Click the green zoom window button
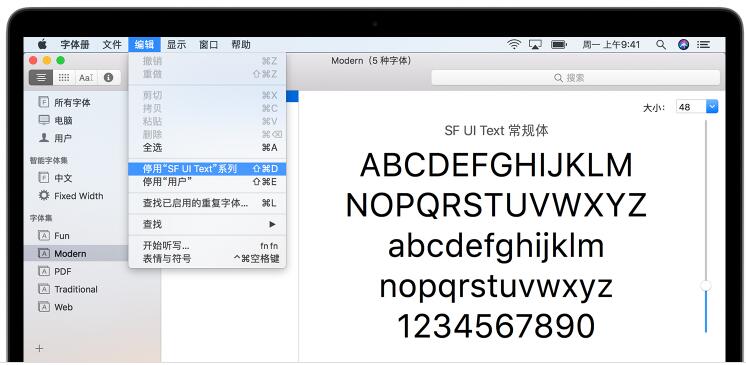The height and width of the screenshot is (365, 746). click(x=60, y=60)
